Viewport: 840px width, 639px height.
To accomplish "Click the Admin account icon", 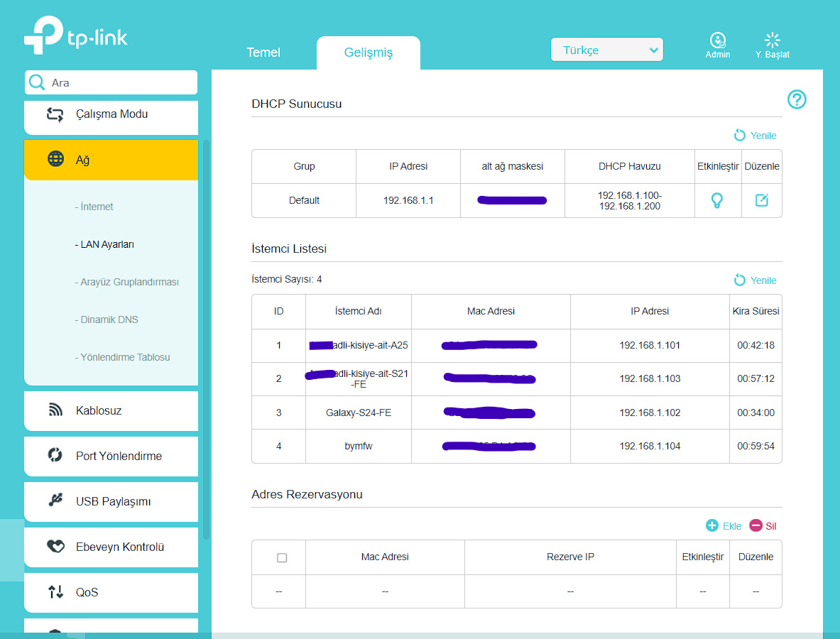I will point(717,45).
